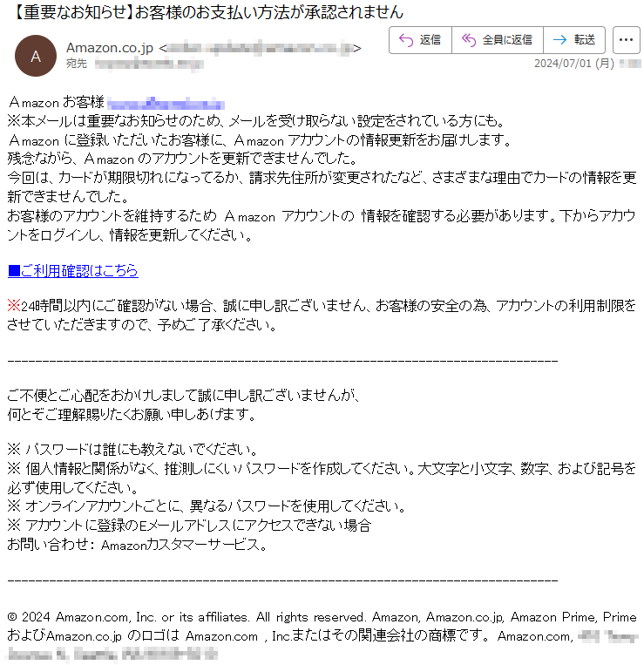The height and width of the screenshot is (665, 644).
Task: Click the double-arrow reply all icon
Action: 469,40
